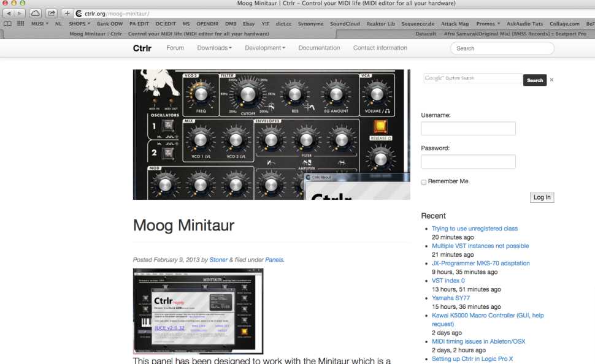Click the browser Forward arrow button
This screenshot has width=595, height=364.
click(20, 13)
